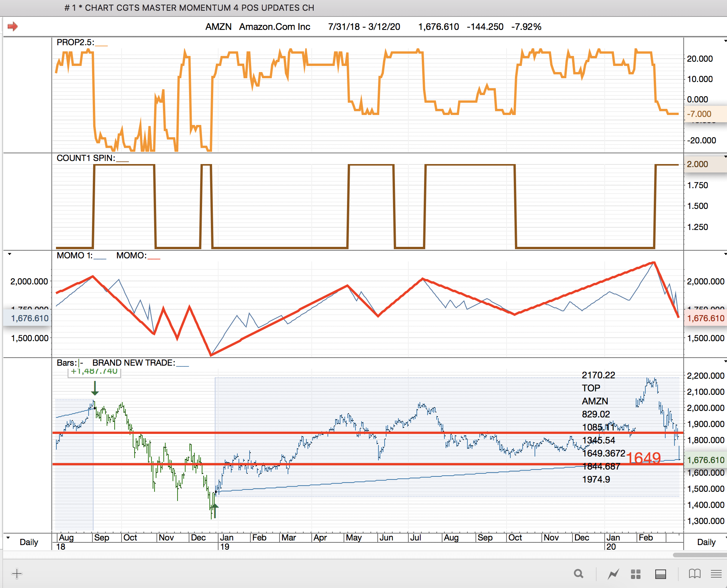Click the magnifying glass search icon

pos(579,574)
